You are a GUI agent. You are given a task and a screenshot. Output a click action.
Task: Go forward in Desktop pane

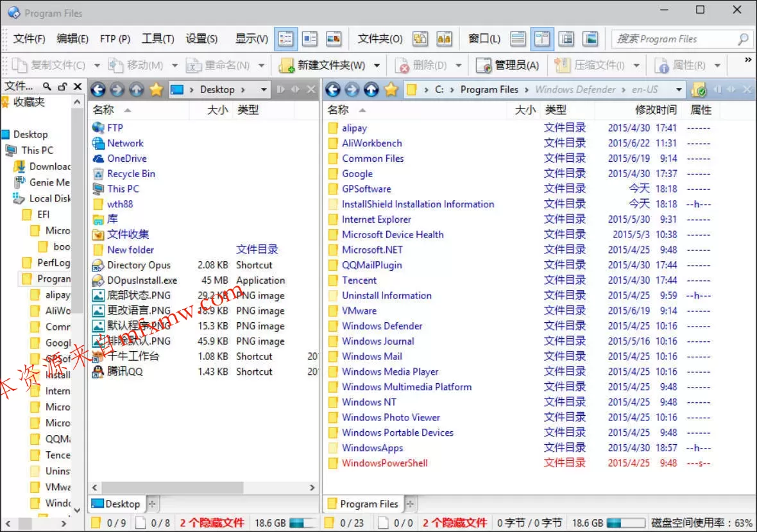pos(117,89)
